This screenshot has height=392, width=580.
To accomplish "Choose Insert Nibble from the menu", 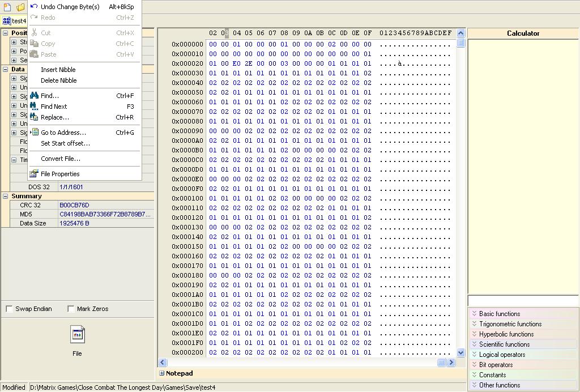I will [58, 70].
